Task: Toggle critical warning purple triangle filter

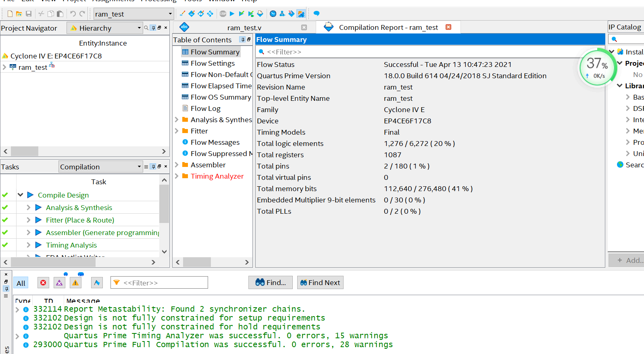Action: 59,283
